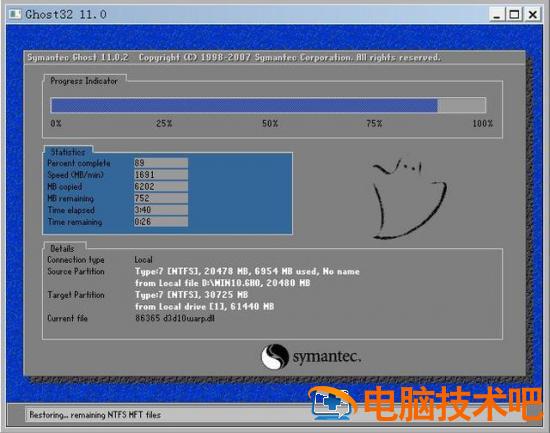Click the restore progress bar
This screenshot has height=433, width=550.
click(268, 105)
